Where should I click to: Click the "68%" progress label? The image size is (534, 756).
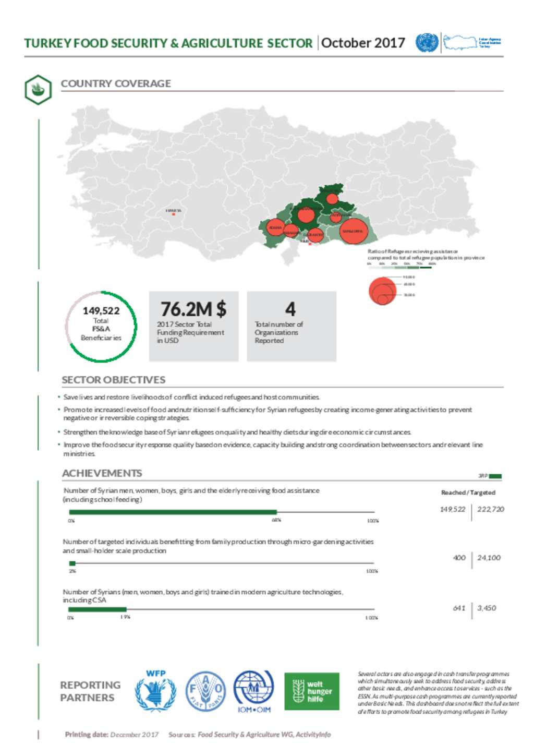(x=276, y=520)
